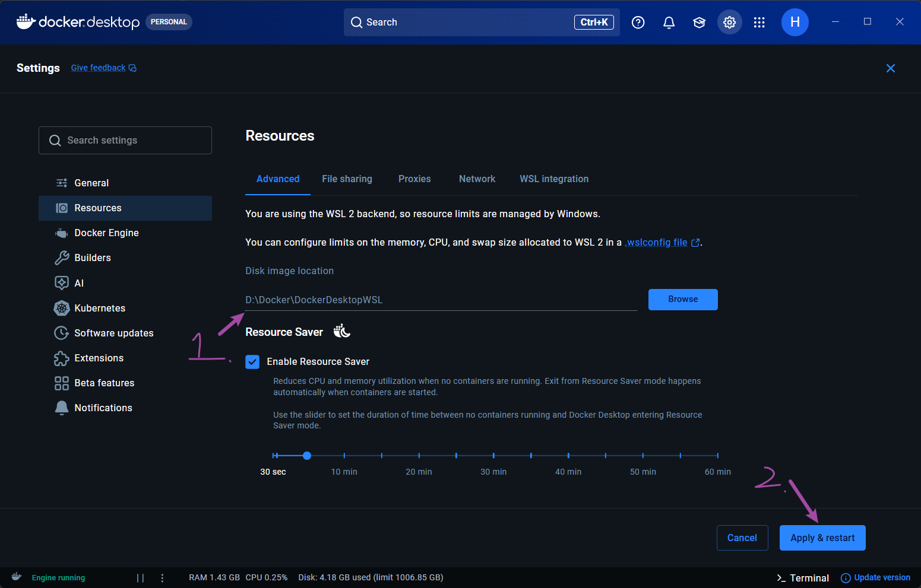Go to the WSL integration tab
The image size is (921, 588).
click(554, 179)
